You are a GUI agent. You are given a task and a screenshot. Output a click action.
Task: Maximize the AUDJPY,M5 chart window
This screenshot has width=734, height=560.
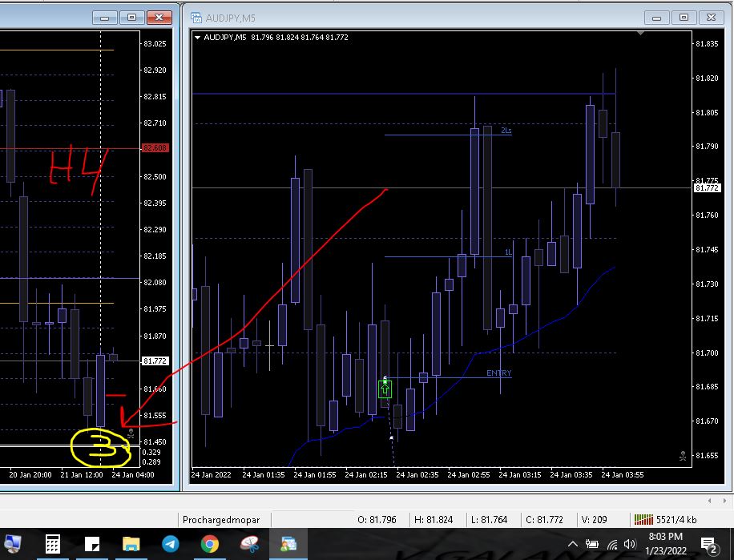684,18
